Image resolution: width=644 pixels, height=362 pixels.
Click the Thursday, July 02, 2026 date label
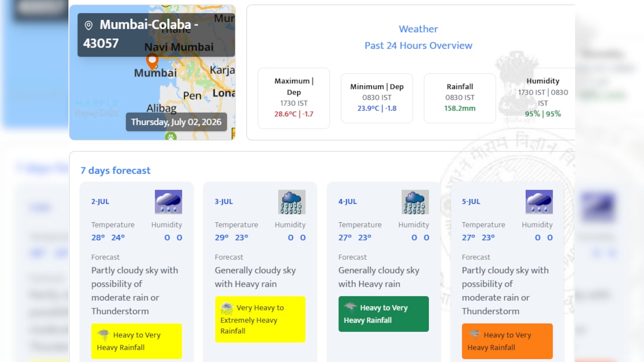coord(177,122)
